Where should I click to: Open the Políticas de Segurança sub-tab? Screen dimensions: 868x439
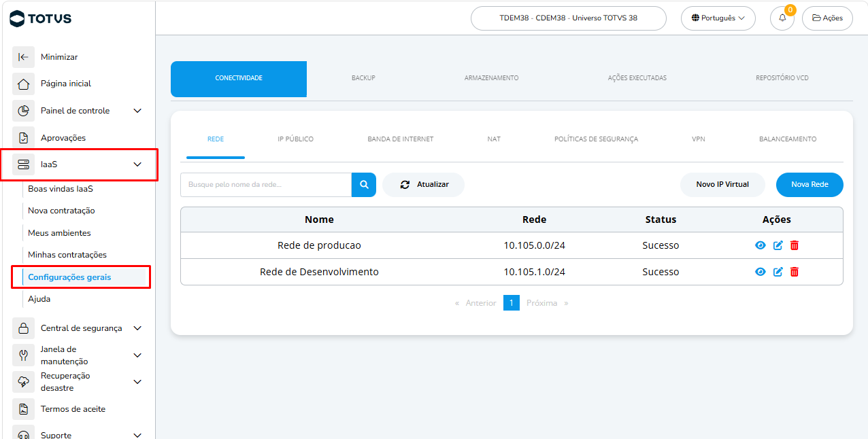pyautogui.click(x=597, y=139)
